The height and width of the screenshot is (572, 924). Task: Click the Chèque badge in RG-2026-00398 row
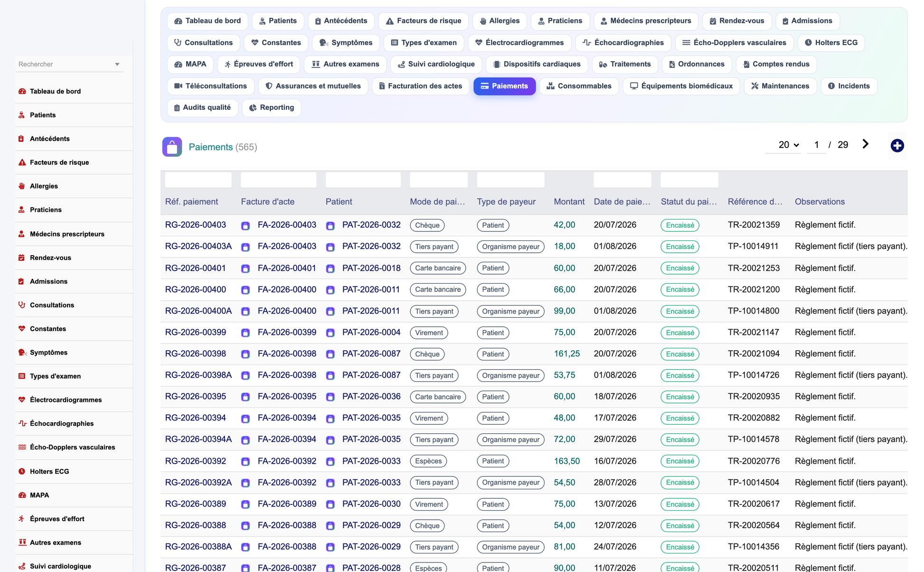coord(427,354)
